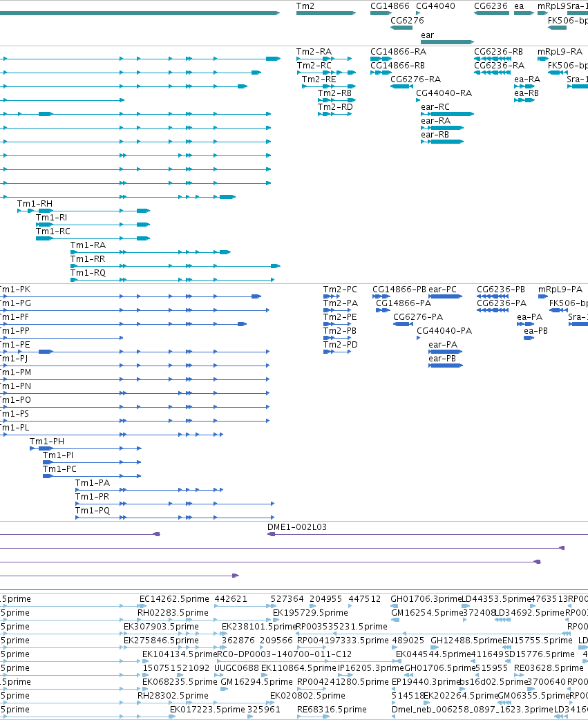Click the EK195729.5prime EST label
Image resolution: width=588 pixels, height=720 pixels.
[x=310, y=612]
